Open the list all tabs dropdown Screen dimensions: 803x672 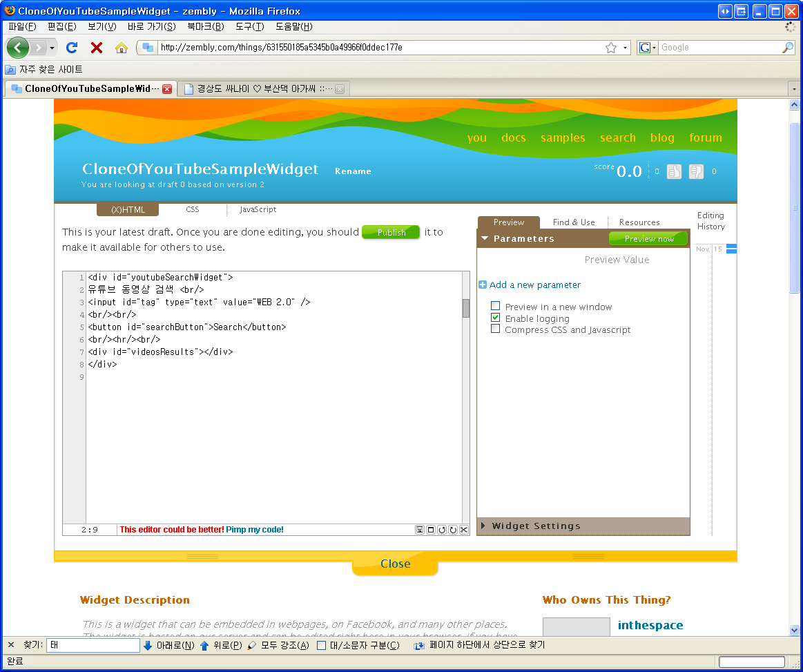pos(794,89)
